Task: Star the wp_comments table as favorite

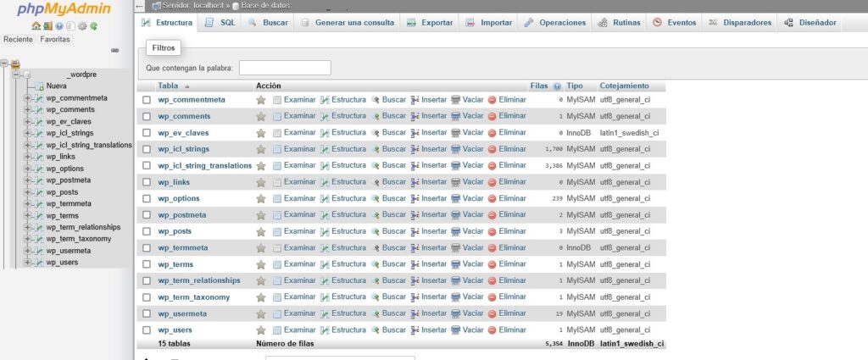Action: [261, 117]
